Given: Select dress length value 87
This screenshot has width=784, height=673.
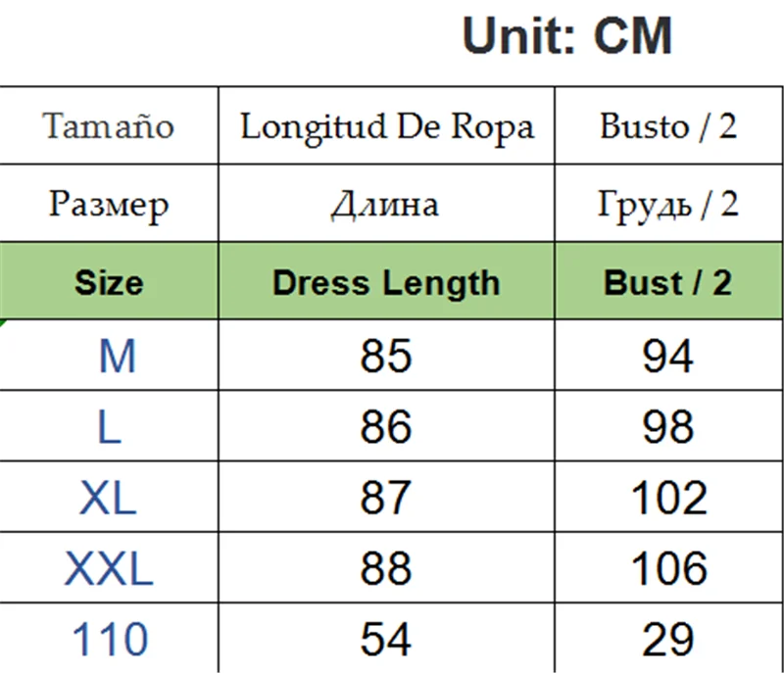Looking at the screenshot, I should pos(386,499).
